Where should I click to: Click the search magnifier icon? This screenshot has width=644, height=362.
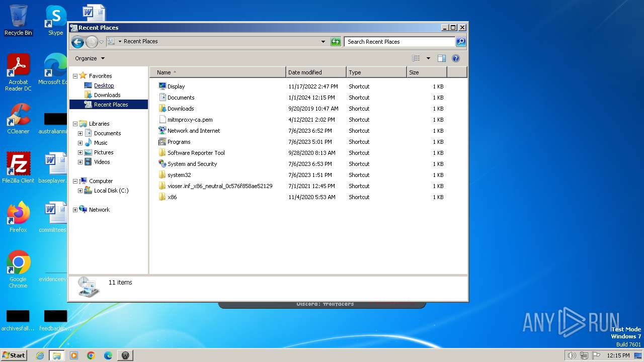461,42
